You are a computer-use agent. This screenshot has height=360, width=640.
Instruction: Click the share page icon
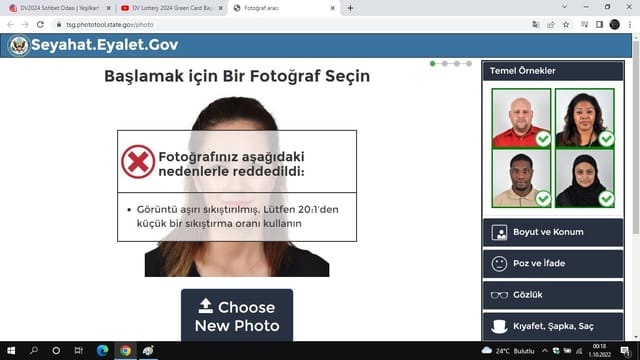pyautogui.click(x=551, y=24)
